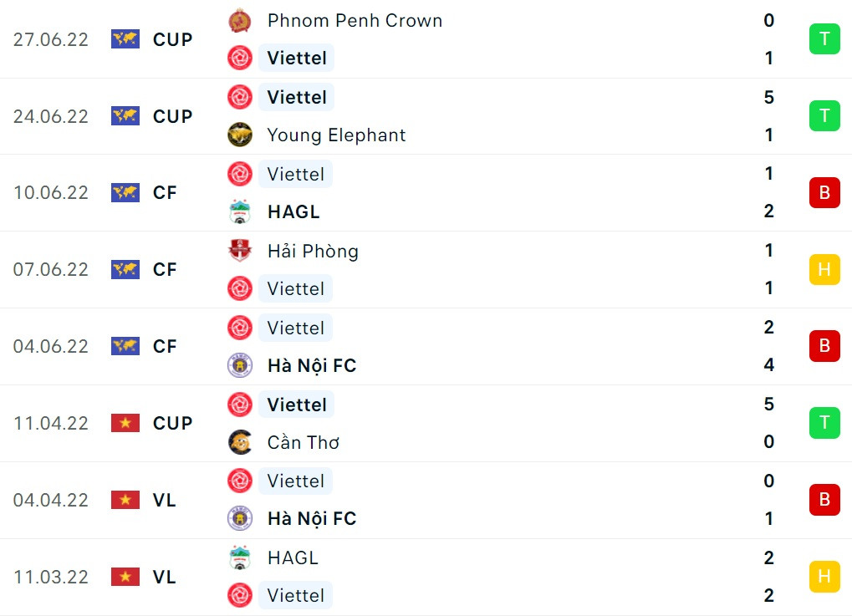Open the Cần Thơ team link
852x616 pixels.
(x=304, y=442)
